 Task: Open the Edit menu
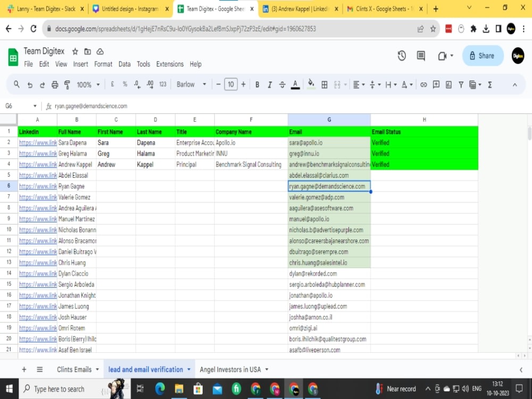pyautogui.click(x=44, y=64)
